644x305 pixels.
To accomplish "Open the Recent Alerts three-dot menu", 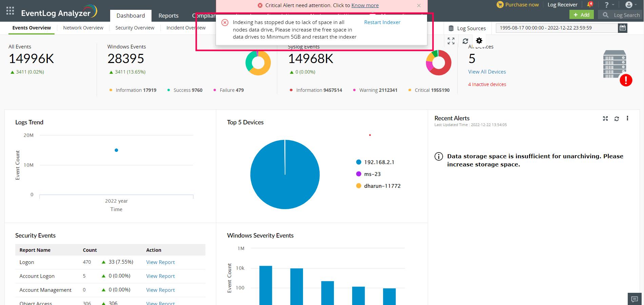I will coord(628,118).
